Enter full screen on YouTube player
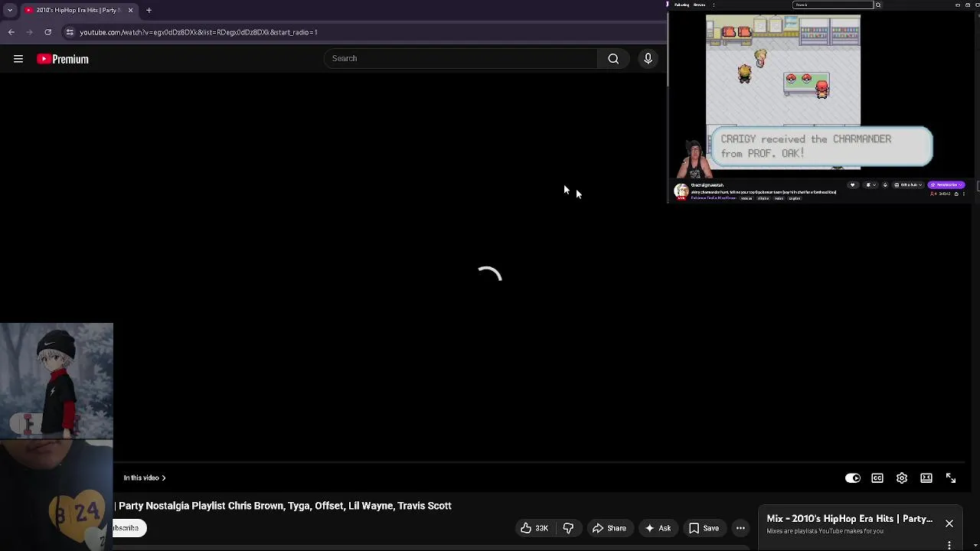This screenshot has width=980, height=551. [951, 478]
